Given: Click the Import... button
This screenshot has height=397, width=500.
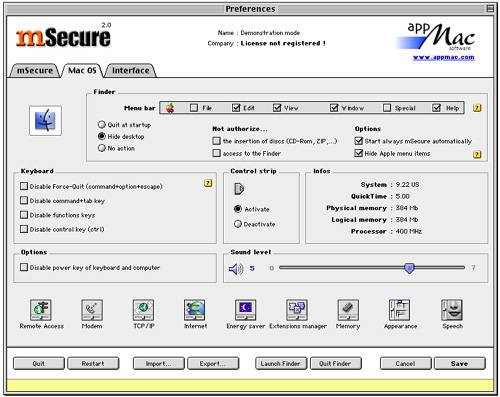Looking at the screenshot, I should [x=158, y=364].
